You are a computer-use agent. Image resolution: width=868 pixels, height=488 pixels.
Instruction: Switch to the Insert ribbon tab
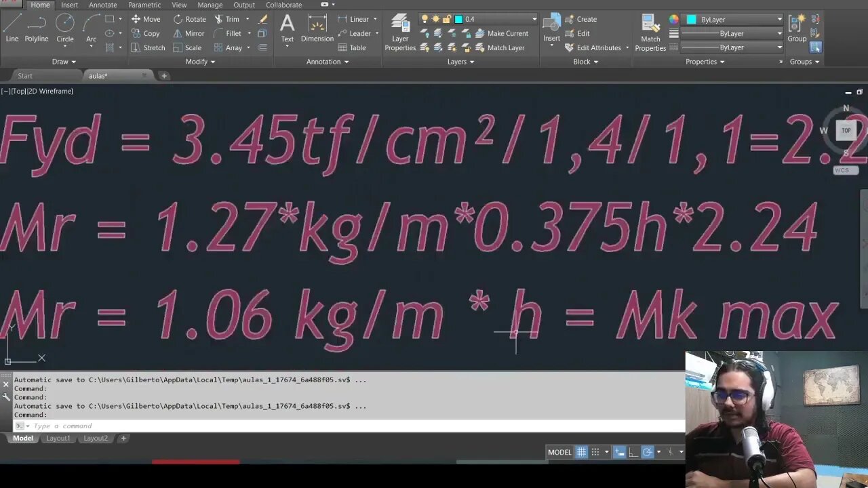[x=69, y=5]
